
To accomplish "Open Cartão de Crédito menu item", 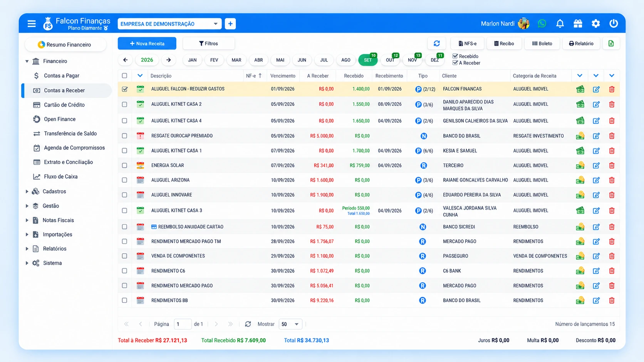I will [x=64, y=105].
